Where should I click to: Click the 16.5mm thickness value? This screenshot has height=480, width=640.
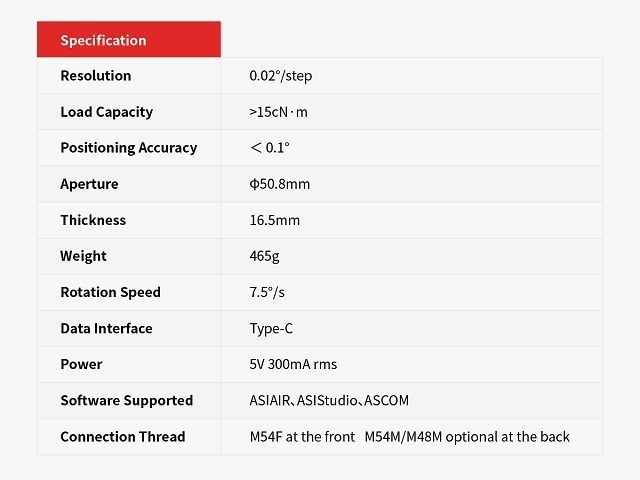pos(275,220)
